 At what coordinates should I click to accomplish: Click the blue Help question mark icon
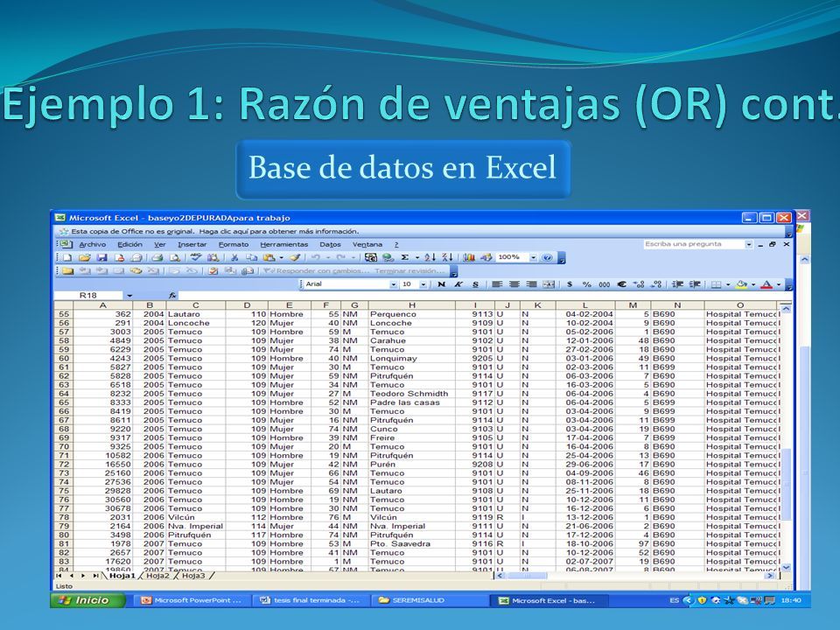coord(547,257)
